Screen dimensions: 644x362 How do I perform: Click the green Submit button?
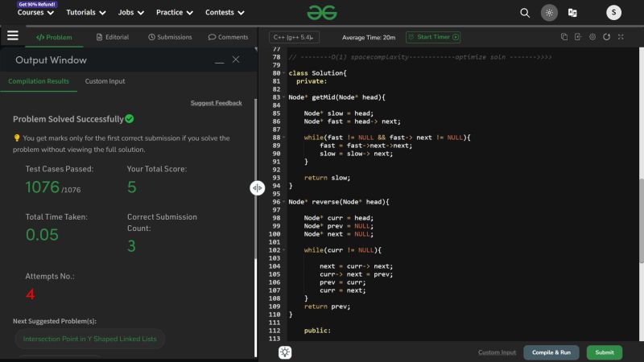pos(605,352)
